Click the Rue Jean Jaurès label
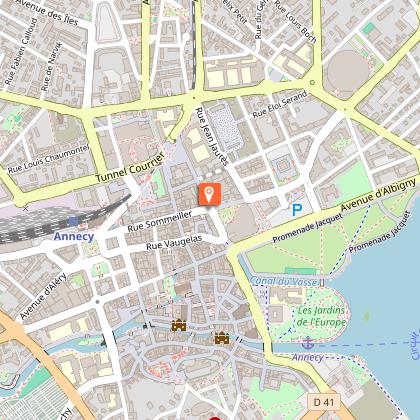 [212, 136]
